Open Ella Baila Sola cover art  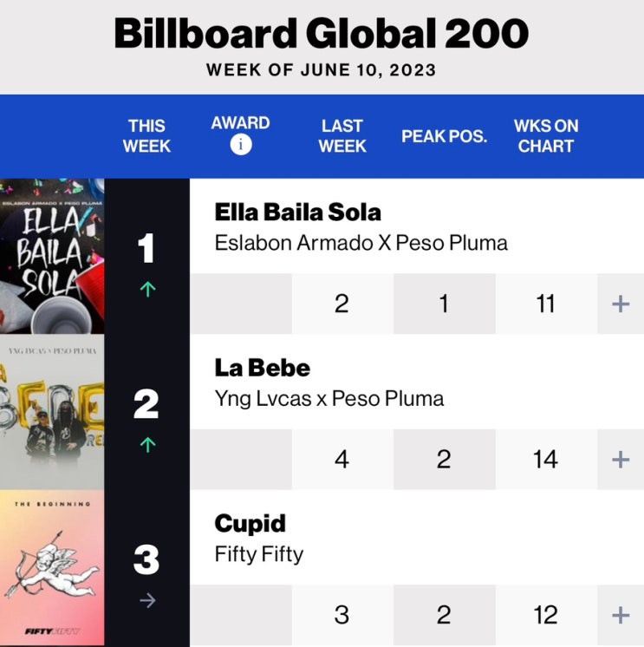coord(52,256)
